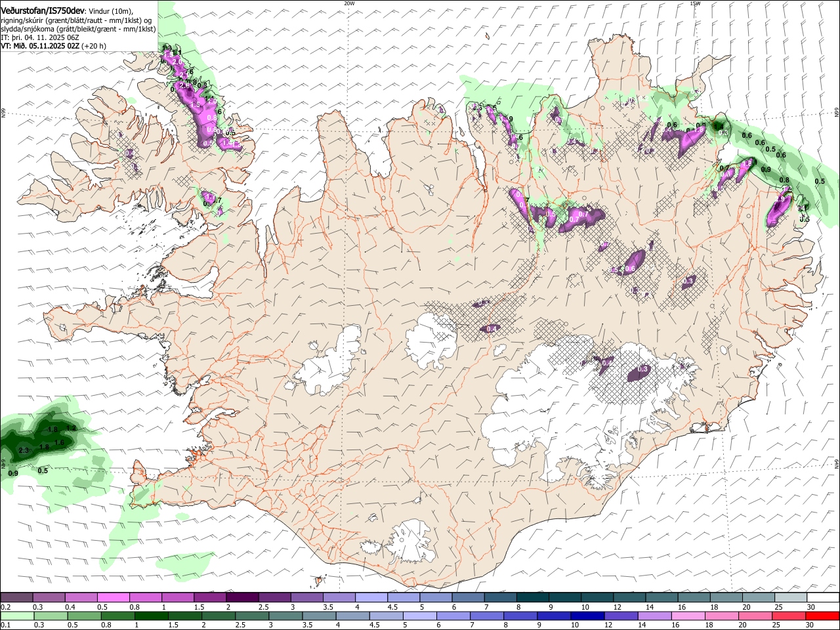
Task: Click the valid time 'VT: Mið. 05.11.2025 02Z' line
Action: tap(40, 46)
